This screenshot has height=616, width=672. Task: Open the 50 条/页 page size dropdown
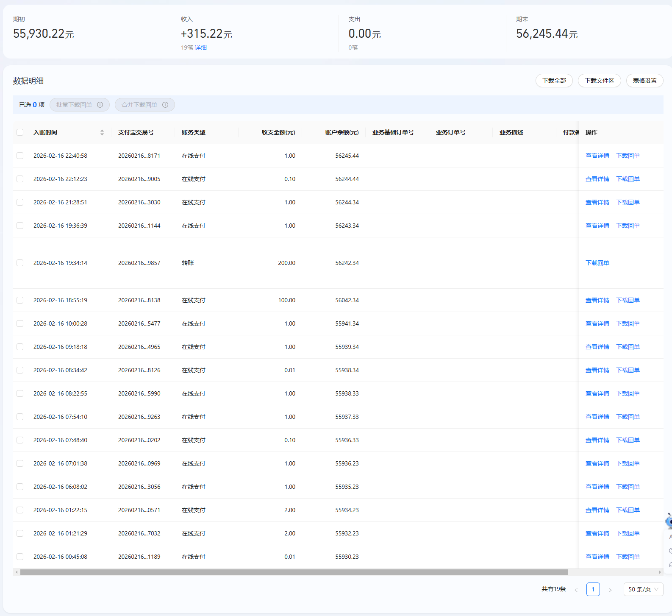[x=643, y=589]
